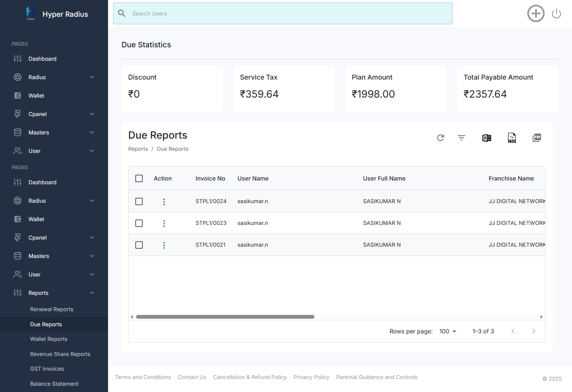The width and height of the screenshot is (572, 392).
Task: Open action menu for invoice STPL1/0023
Action: 164,224
